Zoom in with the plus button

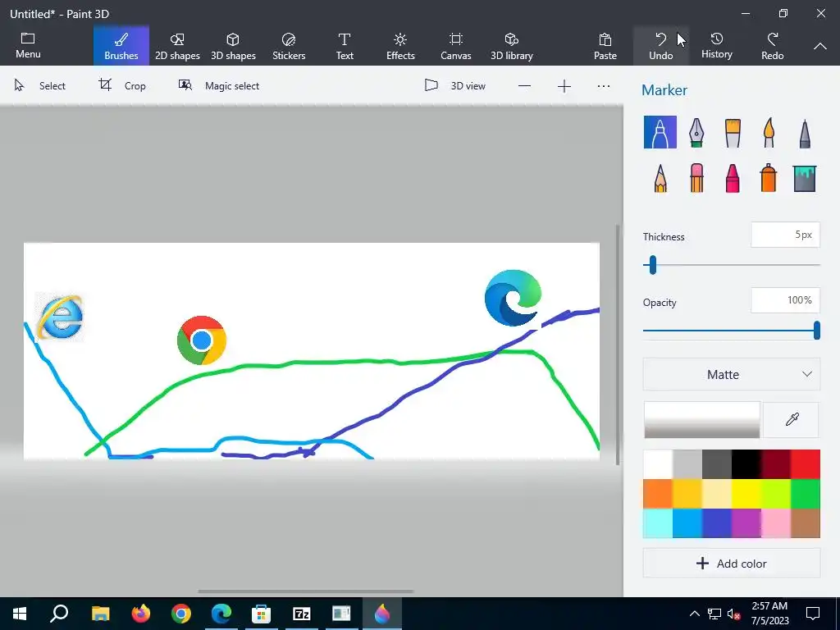pos(564,86)
